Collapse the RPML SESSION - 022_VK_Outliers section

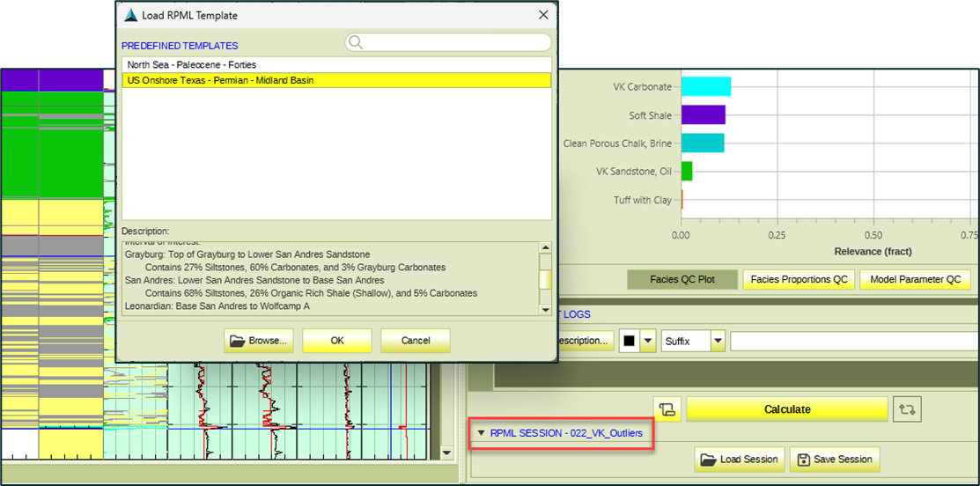(481, 432)
